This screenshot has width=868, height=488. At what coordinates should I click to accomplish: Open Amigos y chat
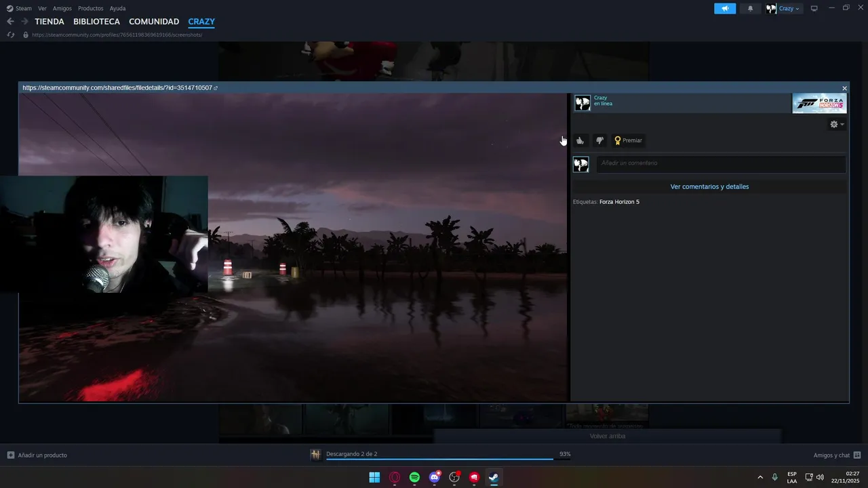click(x=837, y=455)
